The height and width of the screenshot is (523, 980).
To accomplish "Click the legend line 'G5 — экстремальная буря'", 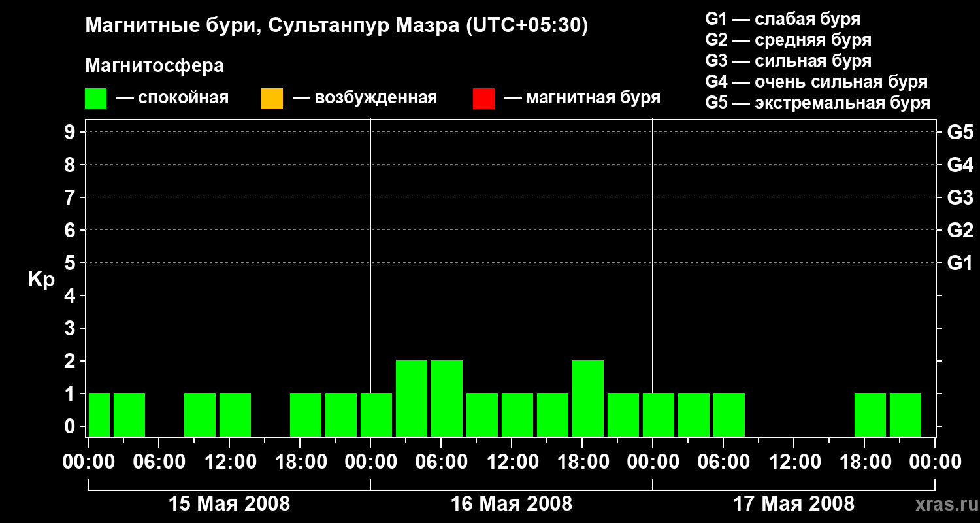I will tap(818, 103).
